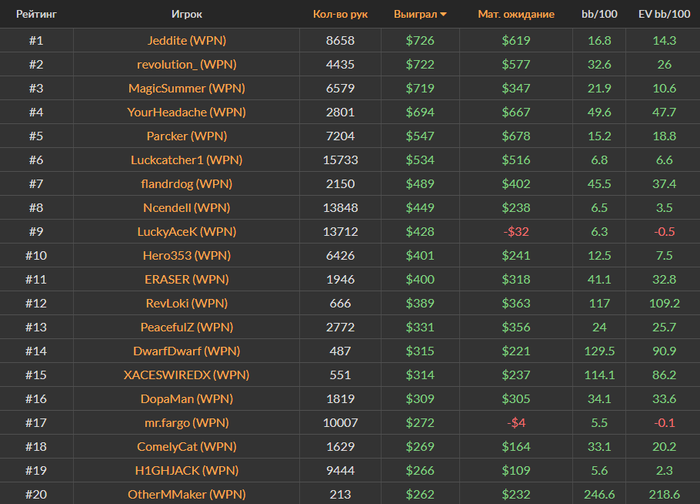Open YourHeadache (WPN) player page

pyautogui.click(x=187, y=112)
